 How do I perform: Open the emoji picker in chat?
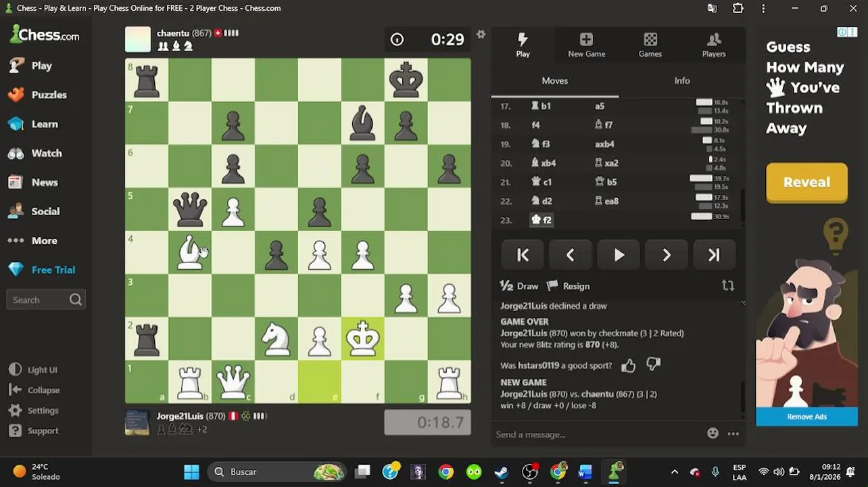tap(713, 434)
